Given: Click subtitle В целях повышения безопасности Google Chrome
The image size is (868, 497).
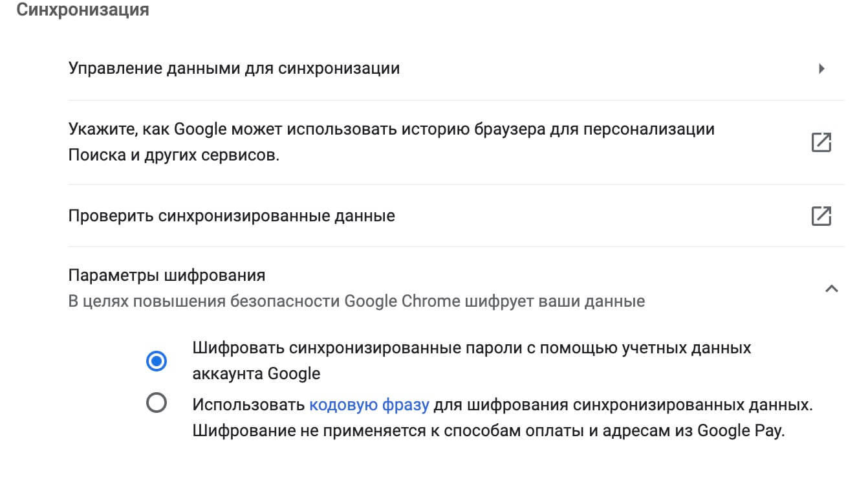Looking at the screenshot, I should (x=264, y=302).
